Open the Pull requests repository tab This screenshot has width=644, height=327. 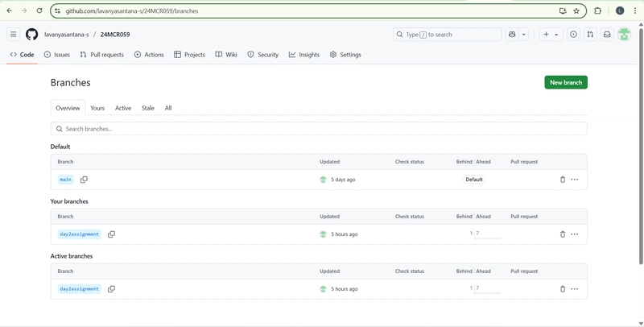pos(102,55)
